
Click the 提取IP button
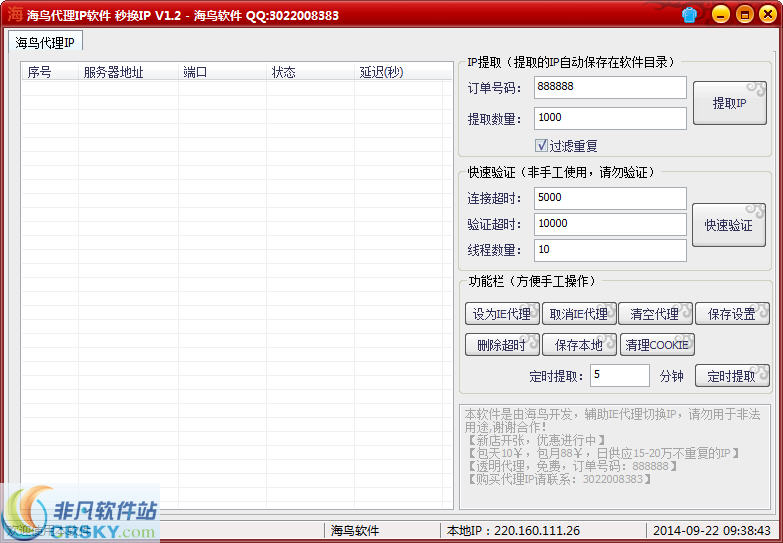point(729,103)
